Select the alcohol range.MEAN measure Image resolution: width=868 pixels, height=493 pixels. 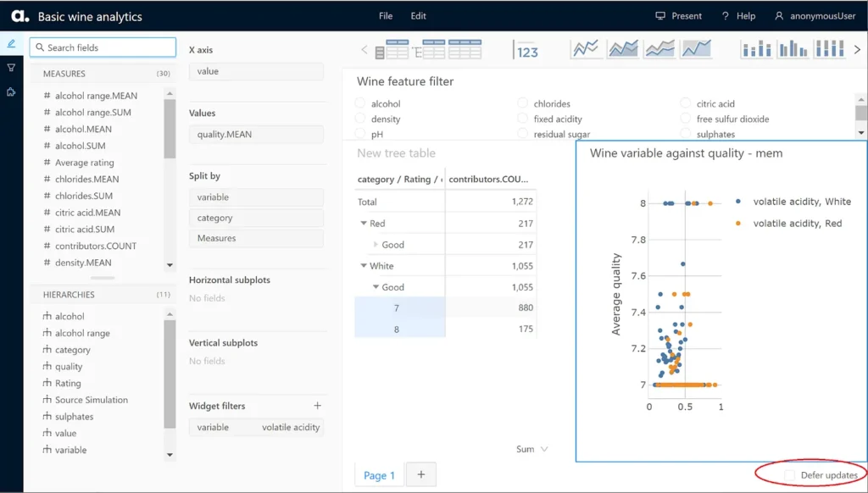pyautogui.click(x=97, y=96)
